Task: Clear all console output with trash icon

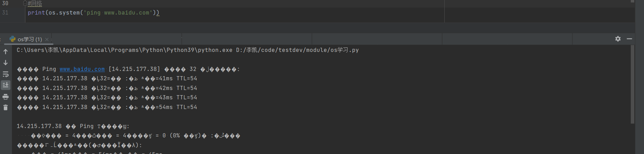Action: point(6,108)
